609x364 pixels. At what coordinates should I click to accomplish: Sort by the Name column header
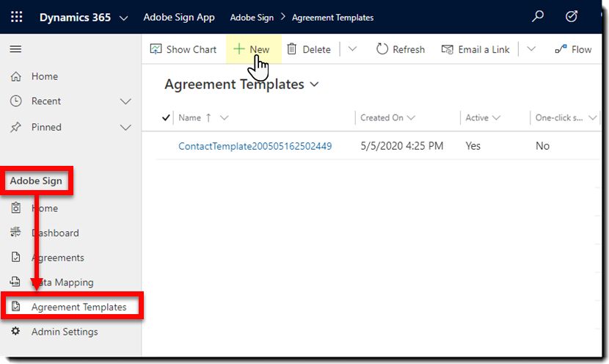189,117
